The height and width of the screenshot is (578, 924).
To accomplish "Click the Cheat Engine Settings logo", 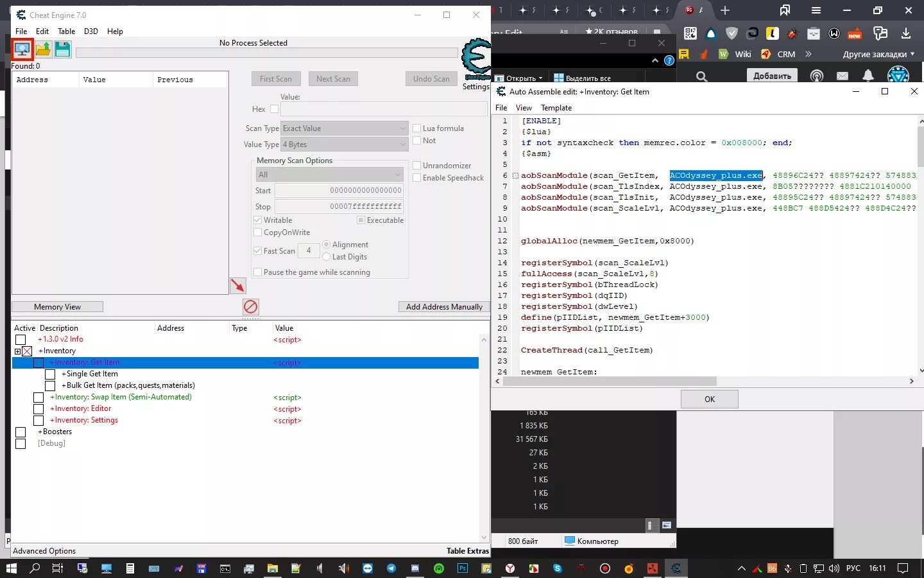I will click(476, 60).
